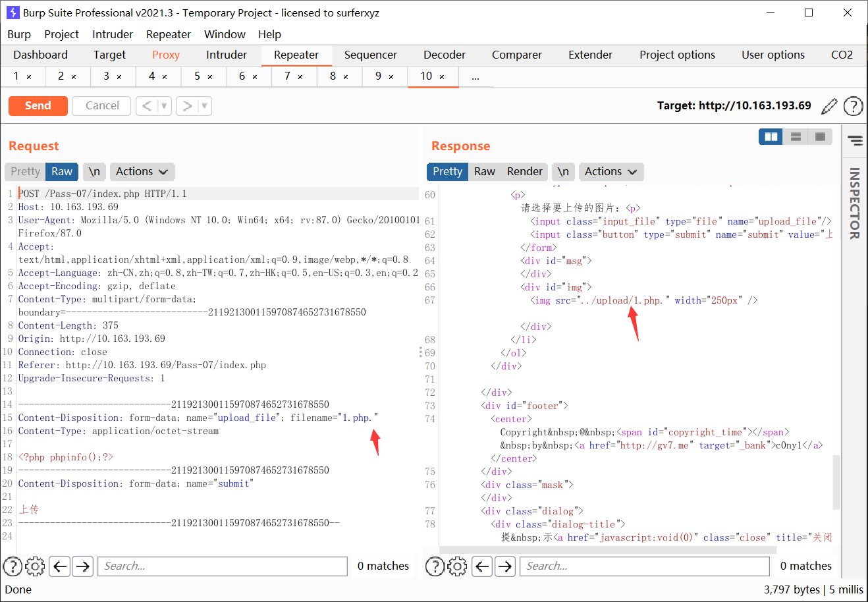The height and width of the screenshot is (602, 868).
Task: Open request search settings gear
Action: coord(35,566)
